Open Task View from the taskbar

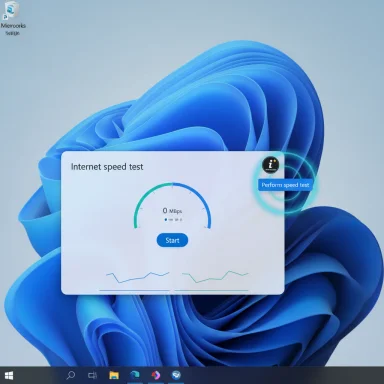(92, 376)
